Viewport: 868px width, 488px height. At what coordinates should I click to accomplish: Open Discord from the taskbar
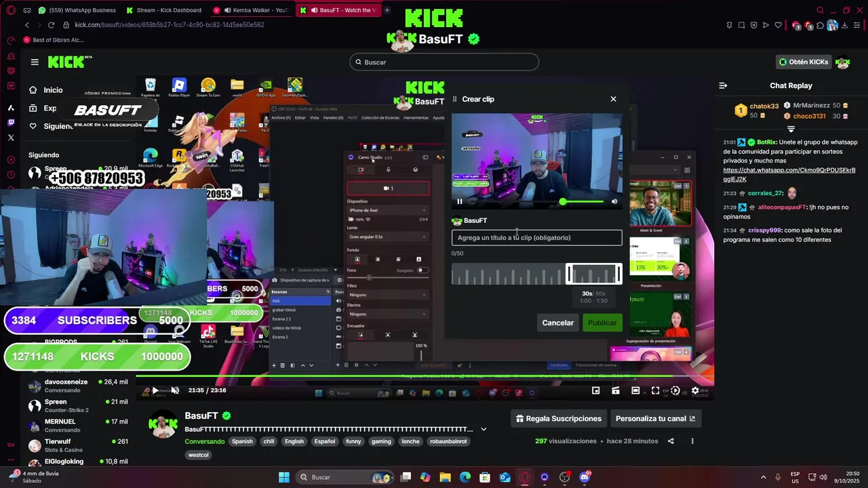coord(585,477)
